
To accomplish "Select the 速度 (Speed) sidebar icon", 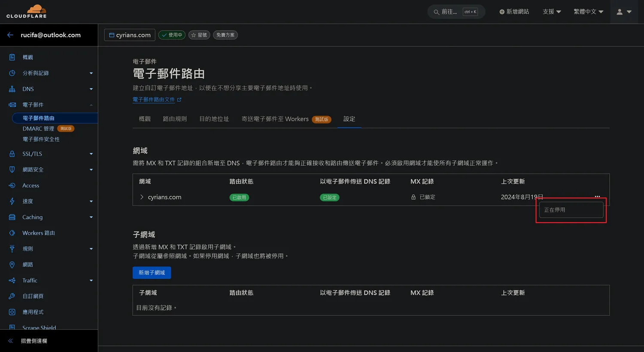I will [x=12, y=201].
